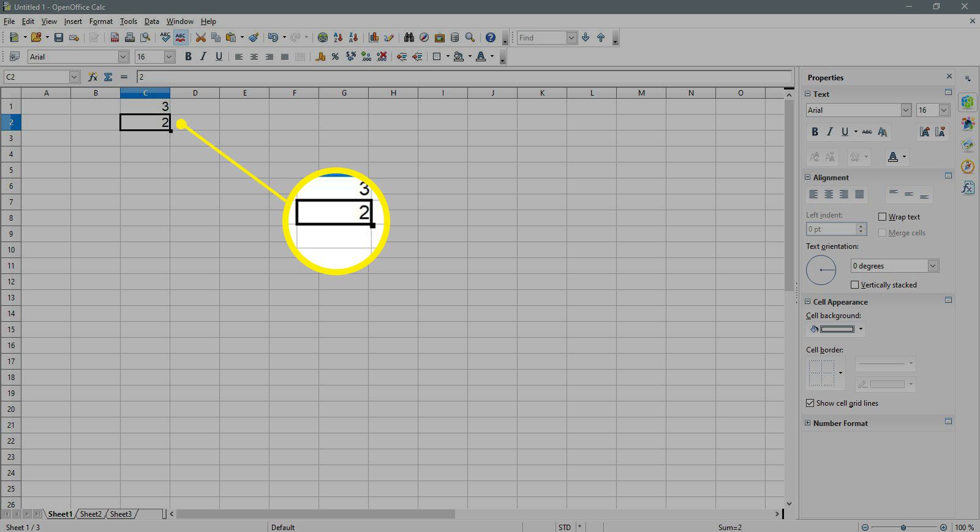Click the Currency number format icon
The image size is (980, 532).
pos(320,56)
